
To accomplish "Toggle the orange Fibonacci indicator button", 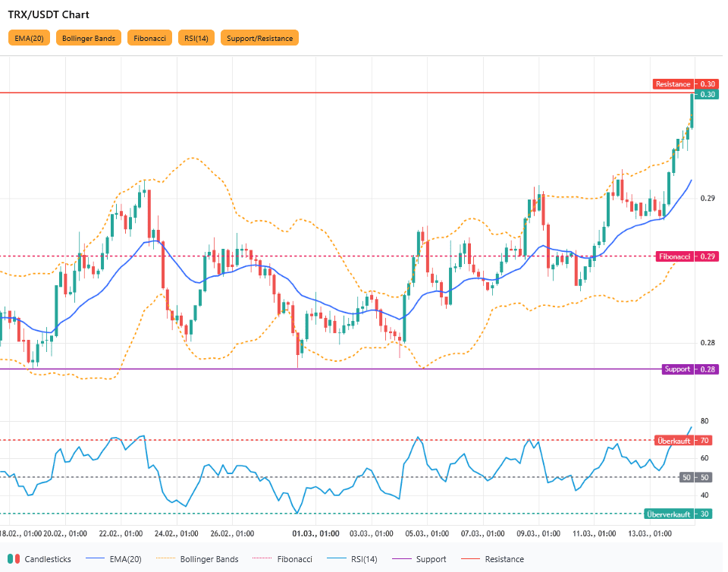I will click(150, 38).
